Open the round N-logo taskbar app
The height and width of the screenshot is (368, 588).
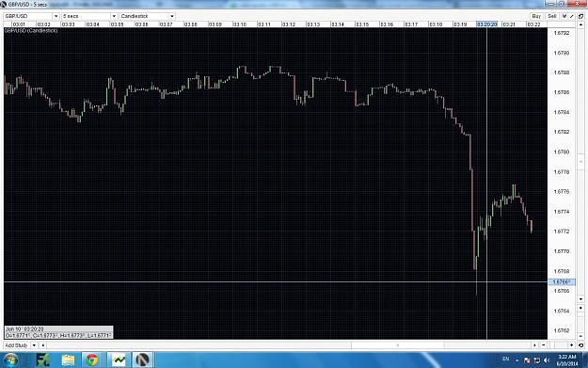[142, 360]
